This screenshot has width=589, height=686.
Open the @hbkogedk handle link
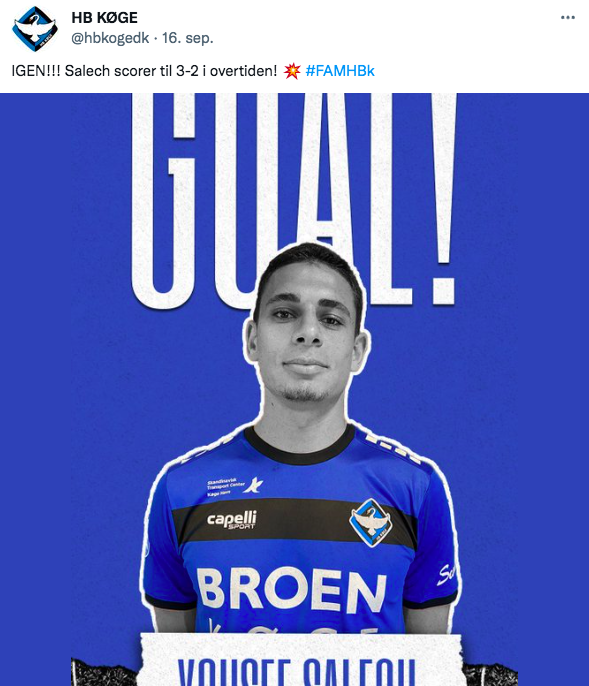(x=110, y=38)
